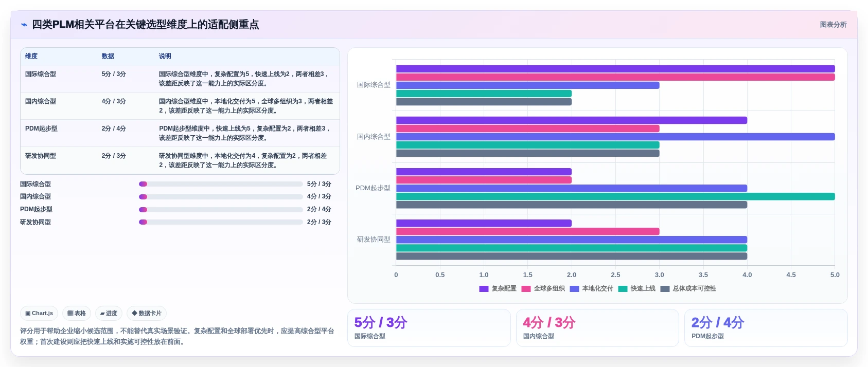
Task: Click the 数据 column header
Action: pyautogui.click(x=108, y=56)
